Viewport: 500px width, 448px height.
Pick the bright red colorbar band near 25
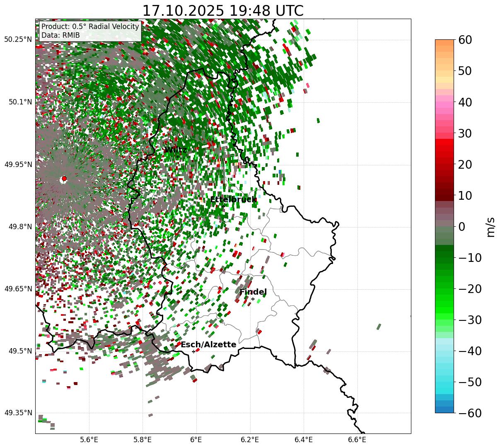coord(444,148)
